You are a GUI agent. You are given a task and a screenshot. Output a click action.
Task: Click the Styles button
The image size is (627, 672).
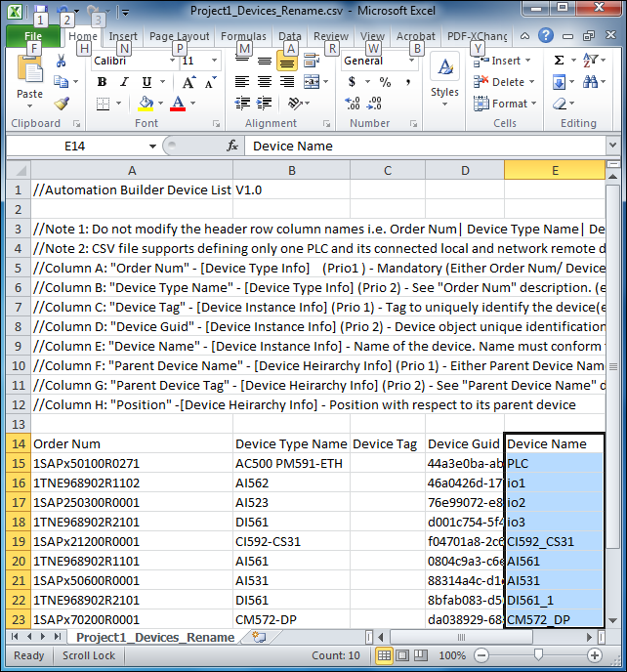click(x=444, y=80)
